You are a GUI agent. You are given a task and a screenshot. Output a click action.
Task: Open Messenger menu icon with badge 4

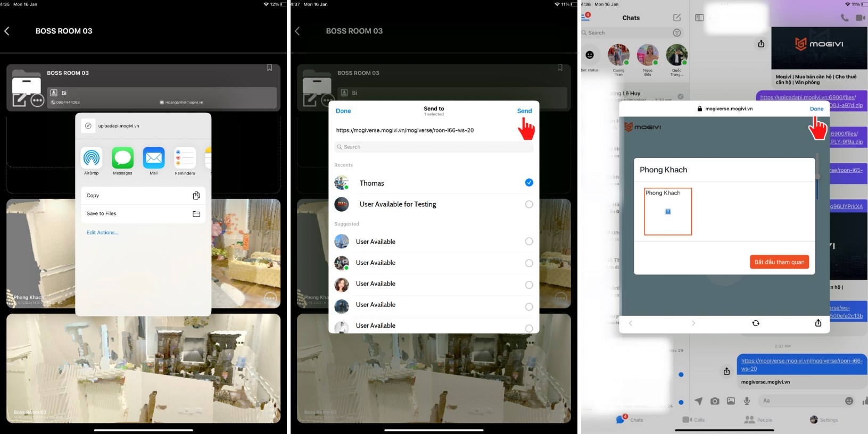point(586,17)
